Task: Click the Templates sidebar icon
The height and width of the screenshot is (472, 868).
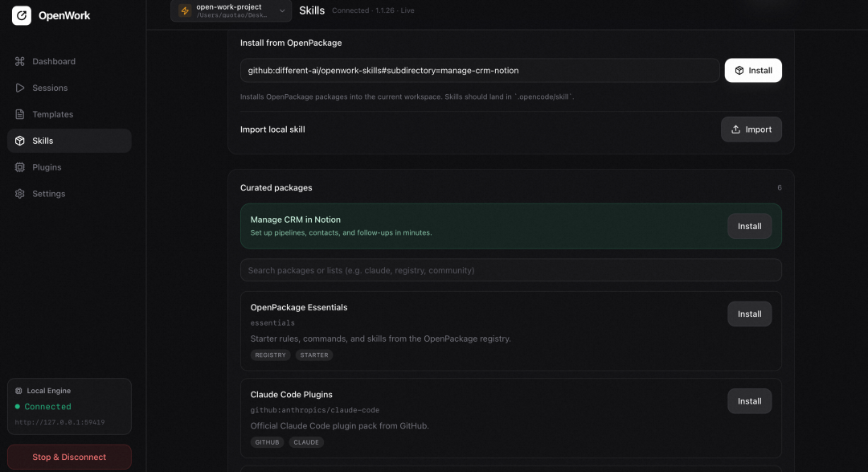Action: tap(20, 114)
